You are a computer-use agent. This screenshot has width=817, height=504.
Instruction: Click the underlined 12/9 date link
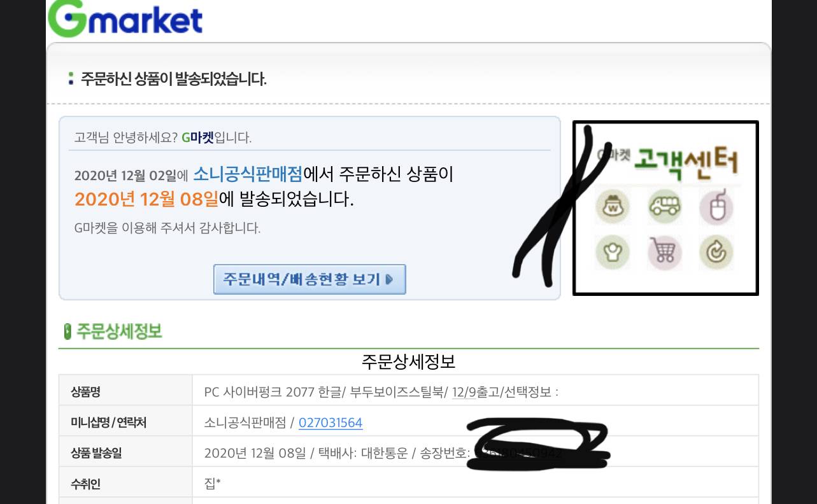click(x=464, y=392)
